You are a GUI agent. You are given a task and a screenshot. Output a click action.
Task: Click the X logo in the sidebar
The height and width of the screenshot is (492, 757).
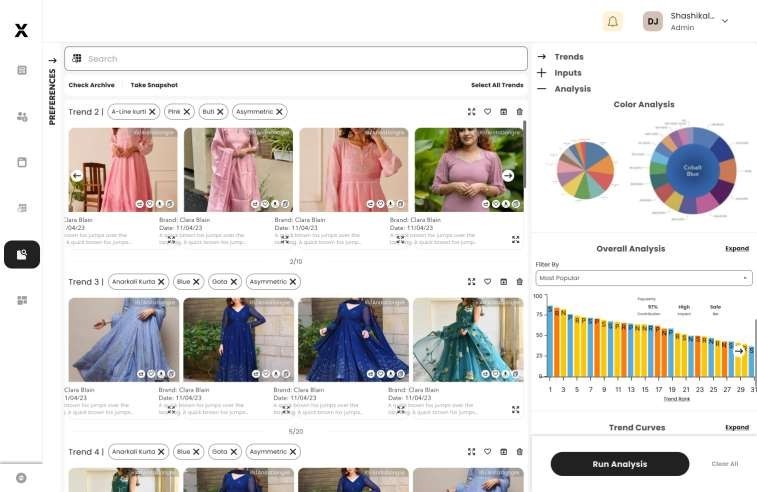point(21,30)
